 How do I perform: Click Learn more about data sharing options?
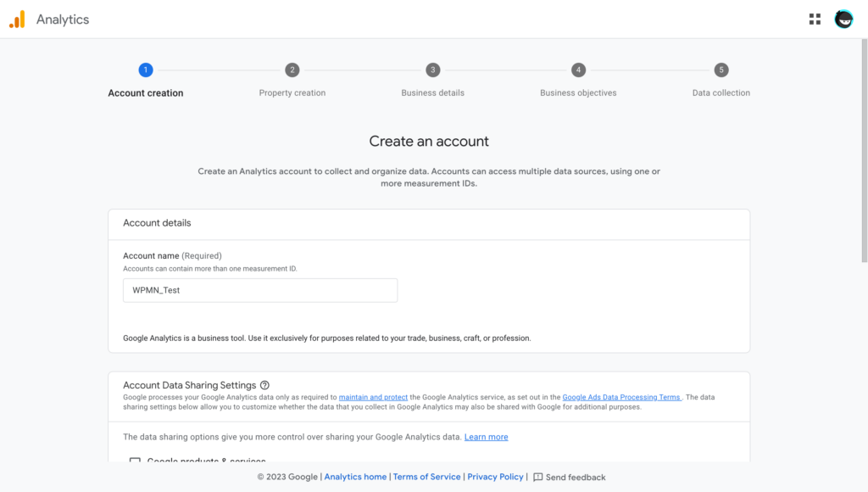tap(486, 436)
